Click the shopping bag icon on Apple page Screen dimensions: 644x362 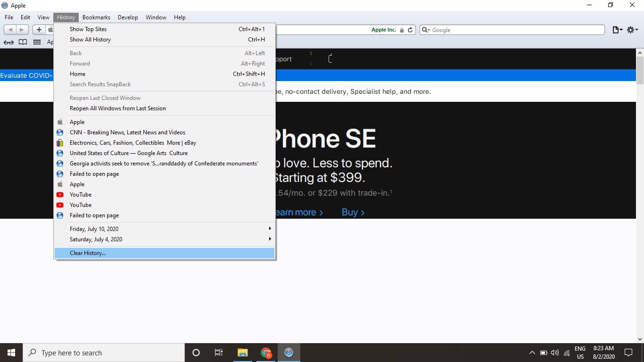[x=330, y=59]
